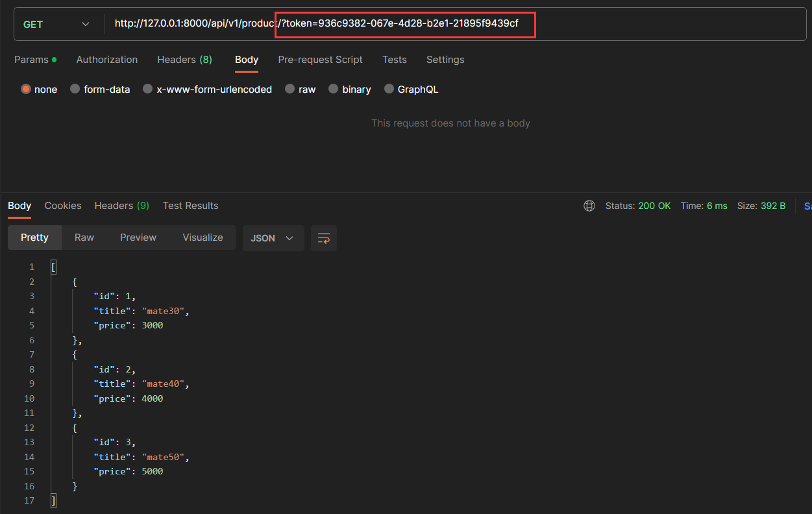Open the Pre-request Script tab

pos(321,60)
